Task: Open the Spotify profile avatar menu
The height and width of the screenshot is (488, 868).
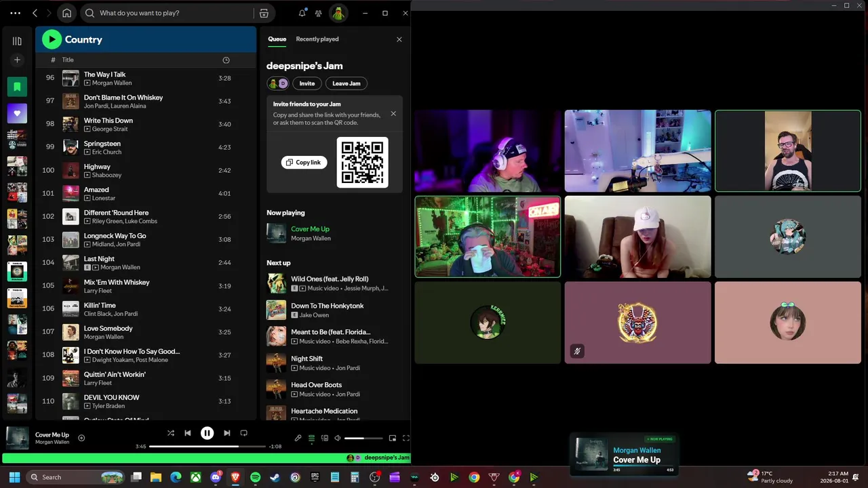Action: [x=338, y=13]
